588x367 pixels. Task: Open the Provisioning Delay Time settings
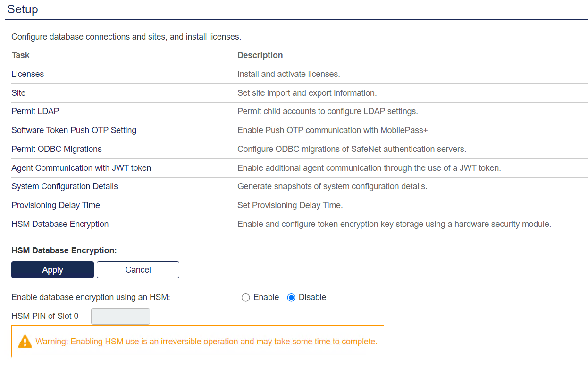point(55,205)
